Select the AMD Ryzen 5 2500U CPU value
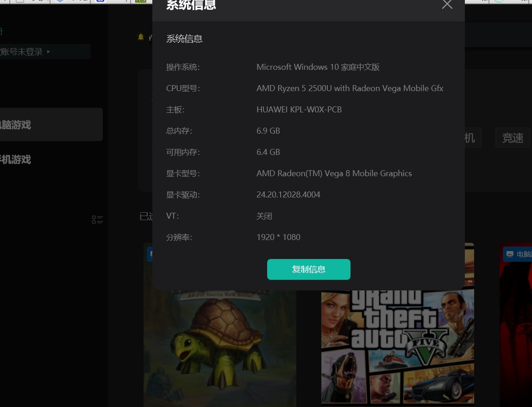Viewport: 532px width, 407px height. pos(350,88)
